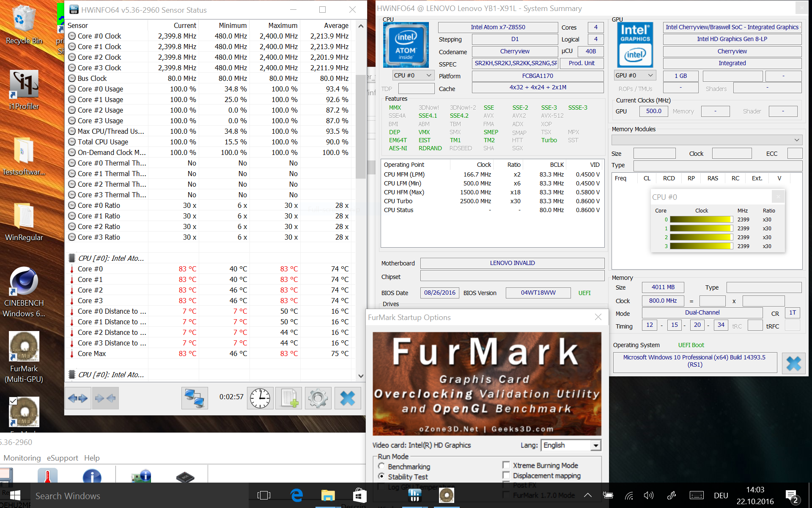Click the TDP input field
This screenshot has width=812, height=508.
416,88
